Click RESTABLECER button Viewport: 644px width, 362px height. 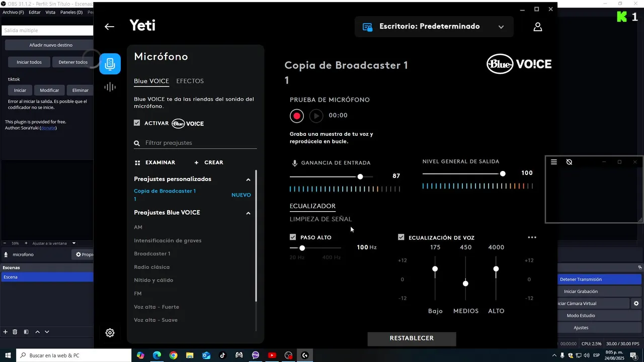click(412, 338)
